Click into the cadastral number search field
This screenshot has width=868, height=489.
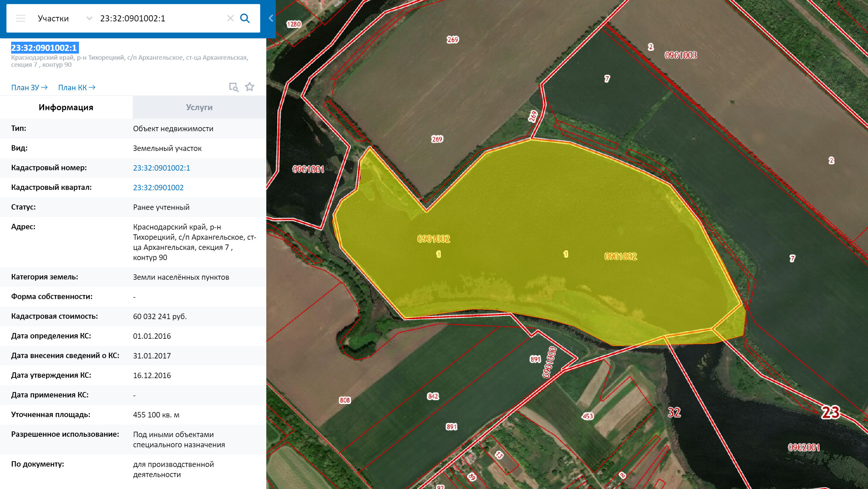(x=161, y=18)
